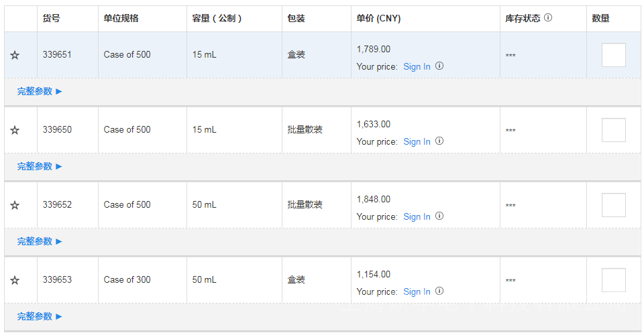Click Sign In link for item 339653
This screenshot has width=644, height=335.
(x=417, y=292)
